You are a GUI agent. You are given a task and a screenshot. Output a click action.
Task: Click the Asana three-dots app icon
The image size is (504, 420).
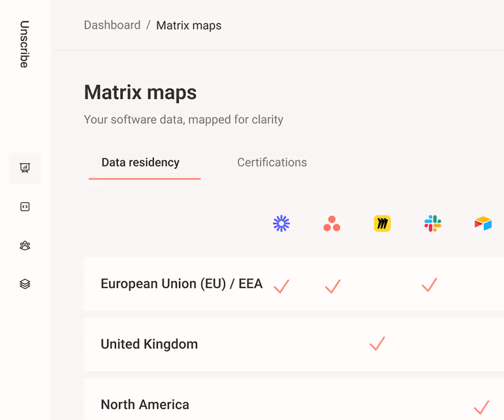click(x=332, y=223)
